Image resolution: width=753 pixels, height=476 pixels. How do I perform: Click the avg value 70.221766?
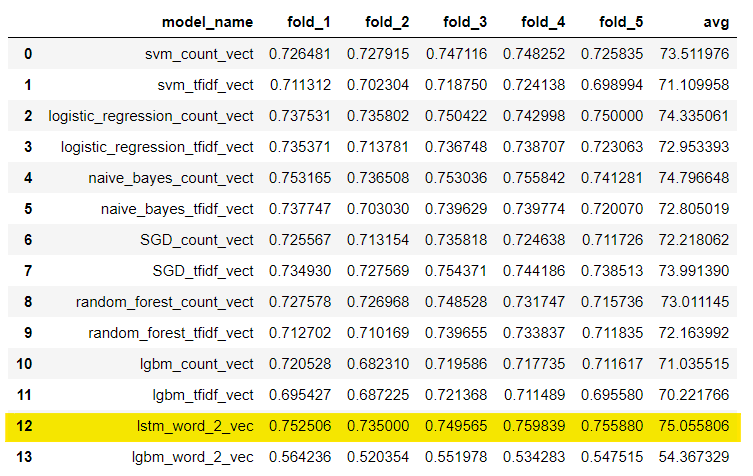click(x=694, y=395)
